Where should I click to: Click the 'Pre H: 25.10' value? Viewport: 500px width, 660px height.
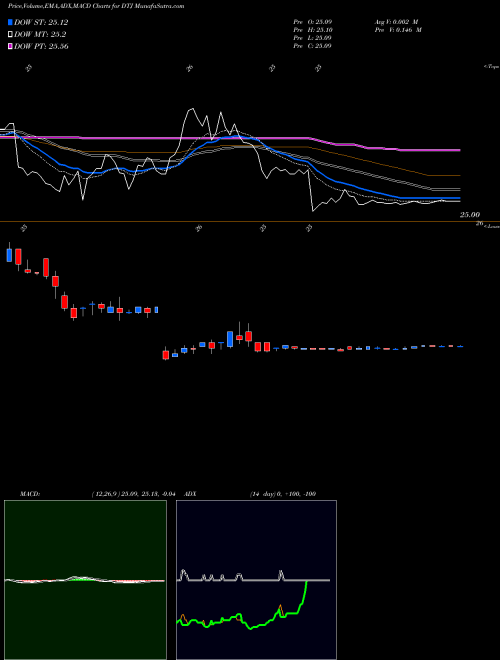(x=312, y=30)
